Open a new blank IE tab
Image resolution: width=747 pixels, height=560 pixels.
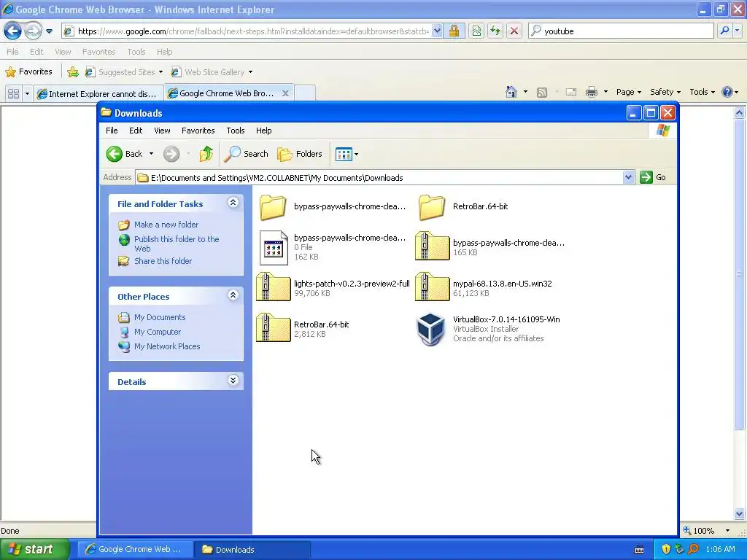pos(305,93)
